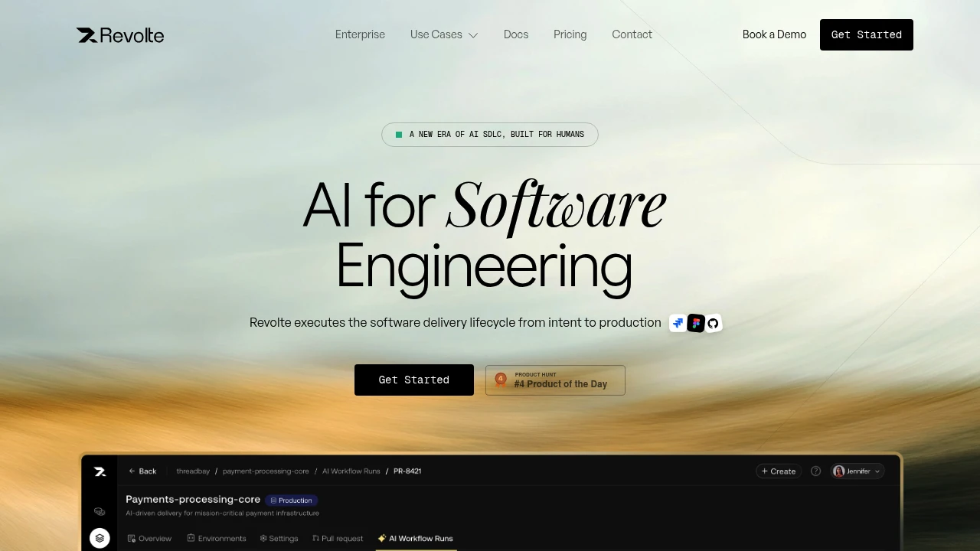Viewport: 980px width, 551px height.
Task: Click the Revolte logo in the app sidebar
Action: (100, 471)
